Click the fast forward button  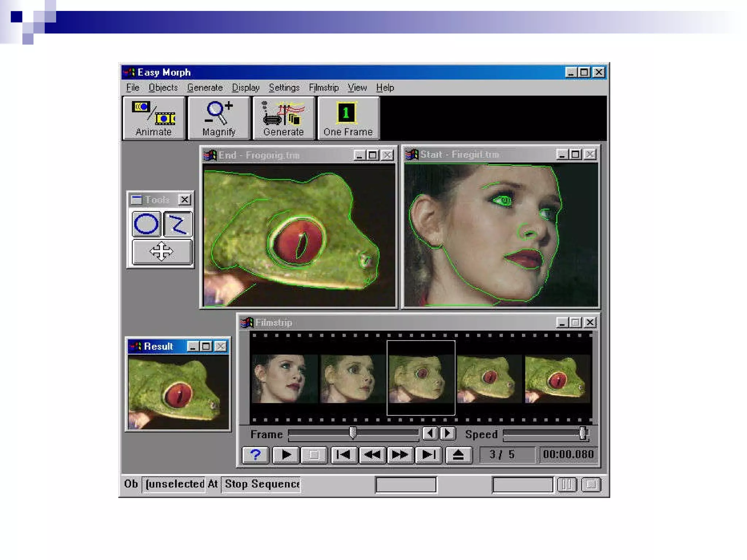click(x=400, y=455)
